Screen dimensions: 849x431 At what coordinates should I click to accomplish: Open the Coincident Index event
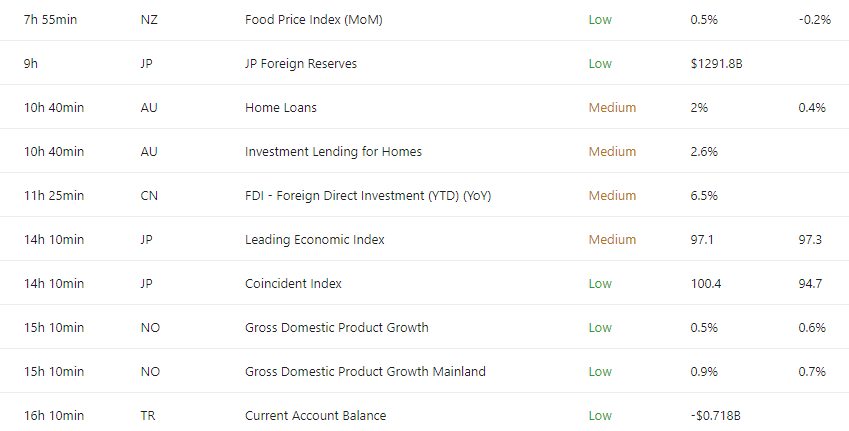[293, 284]
